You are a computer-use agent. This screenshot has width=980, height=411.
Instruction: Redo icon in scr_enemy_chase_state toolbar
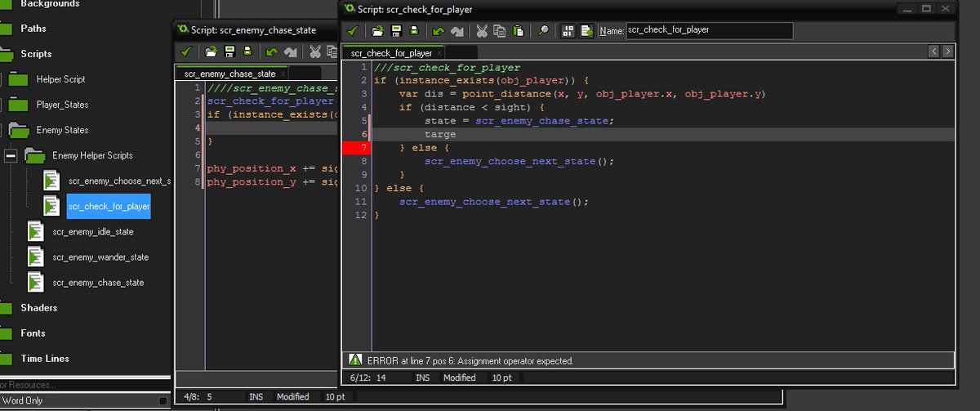[x=290, y=51]
